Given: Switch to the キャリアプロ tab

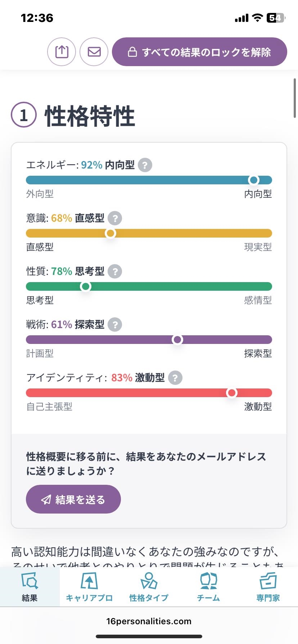Looking at the screenshot, I should tap(89, 587).
